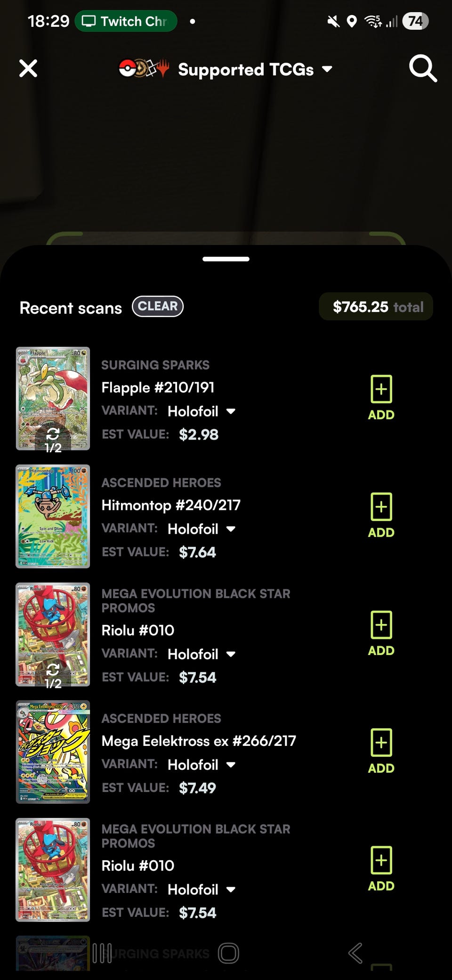
Task: View the $765.25 total value
Action: [376, 307]
